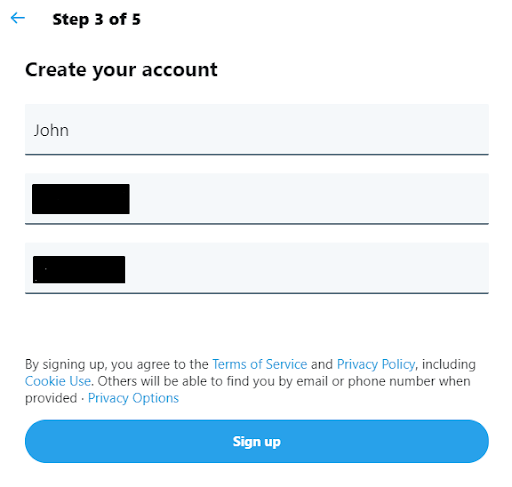Click the Step 3 of 5 heading
512x487 pixels.
click(97, 19)
